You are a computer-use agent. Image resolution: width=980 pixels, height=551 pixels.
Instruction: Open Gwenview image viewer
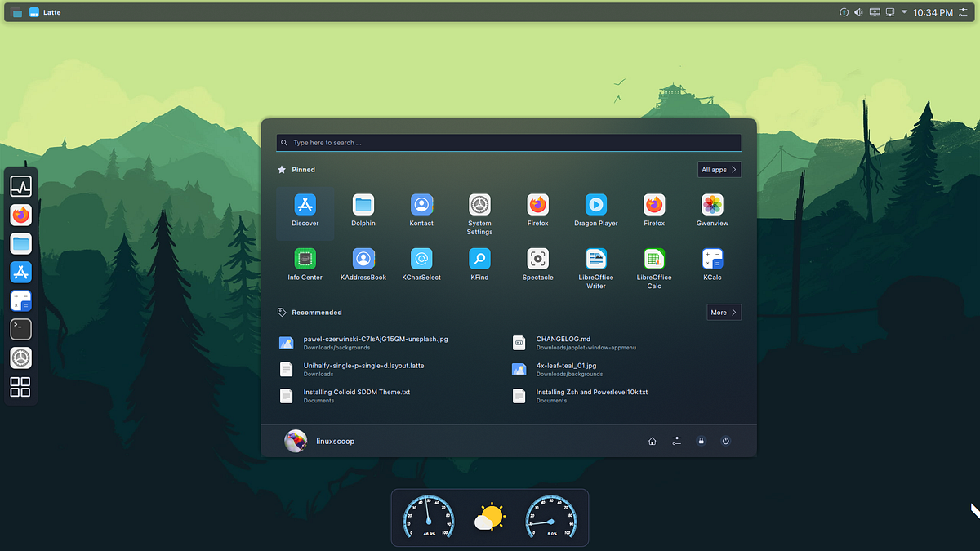click(x=712, y=205)
